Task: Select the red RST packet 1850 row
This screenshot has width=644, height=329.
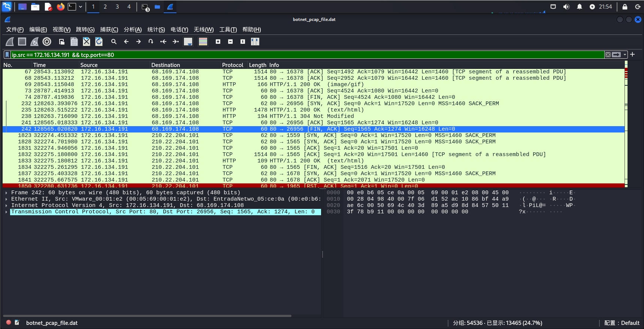Action: click(314, 185)
